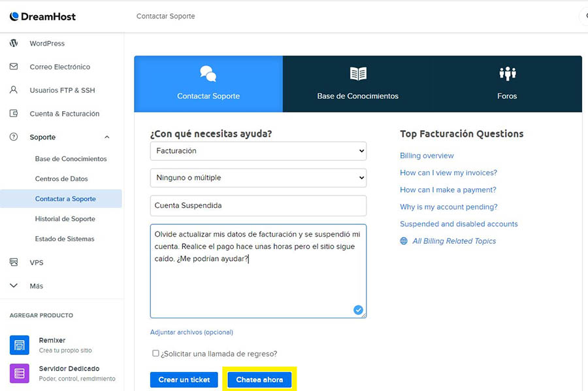Image resolution: width=588 pixels, height=391 pixels.
Task: Open WordPress section icon in sidebar
Action: (x=14, y=43)
